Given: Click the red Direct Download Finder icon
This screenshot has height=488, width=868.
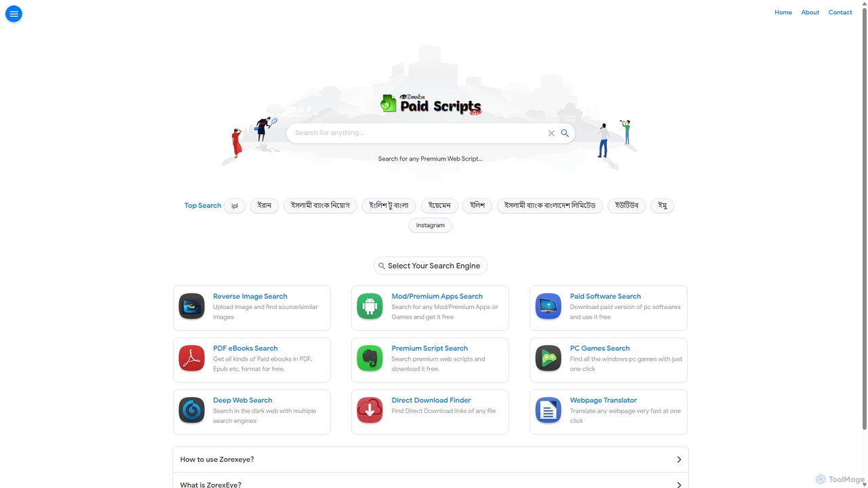Looking at the screenshot, I should click(x=370, y=410).
